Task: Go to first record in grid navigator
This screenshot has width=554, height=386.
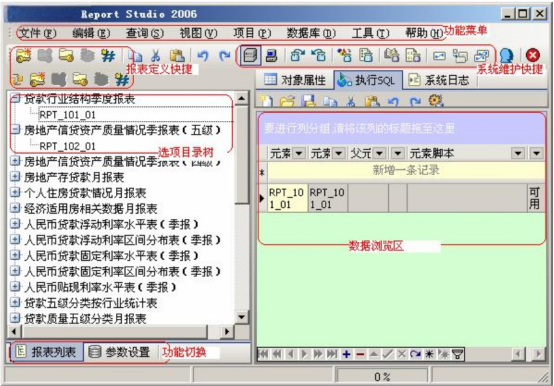Action: click(x=263, y=354)
